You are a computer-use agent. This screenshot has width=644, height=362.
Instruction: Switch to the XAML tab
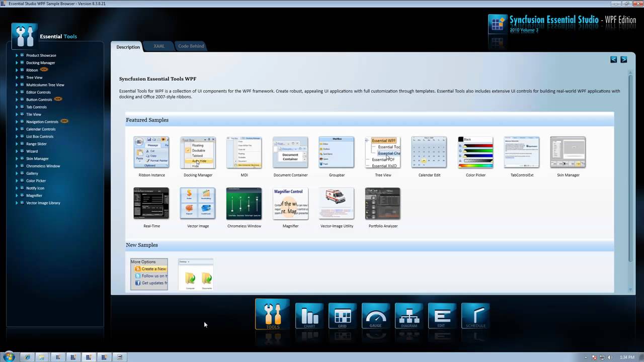(x=159, y=46)
